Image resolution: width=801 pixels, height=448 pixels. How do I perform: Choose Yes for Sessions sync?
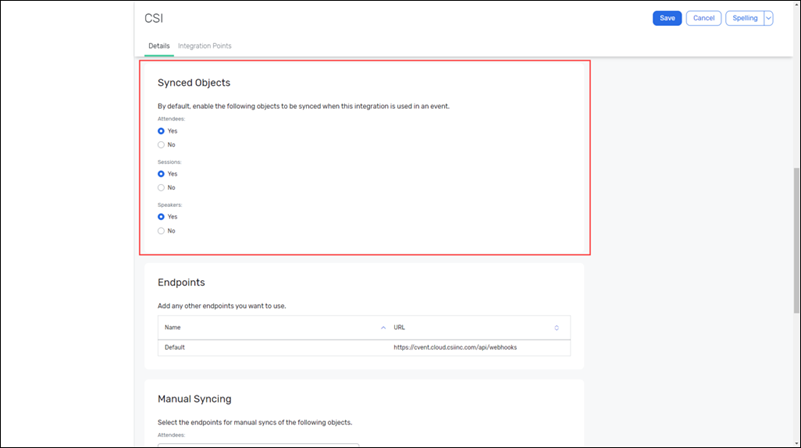click(161, 174)
